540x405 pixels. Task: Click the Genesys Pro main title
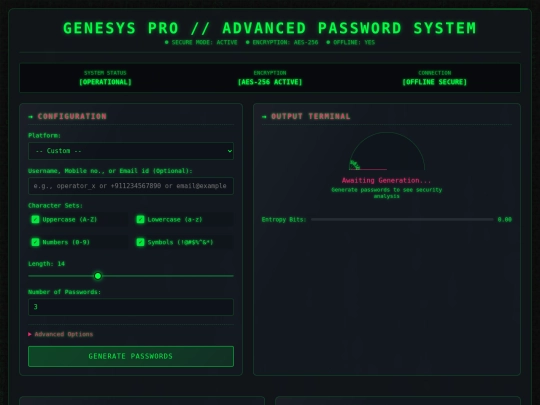point(270,28)
